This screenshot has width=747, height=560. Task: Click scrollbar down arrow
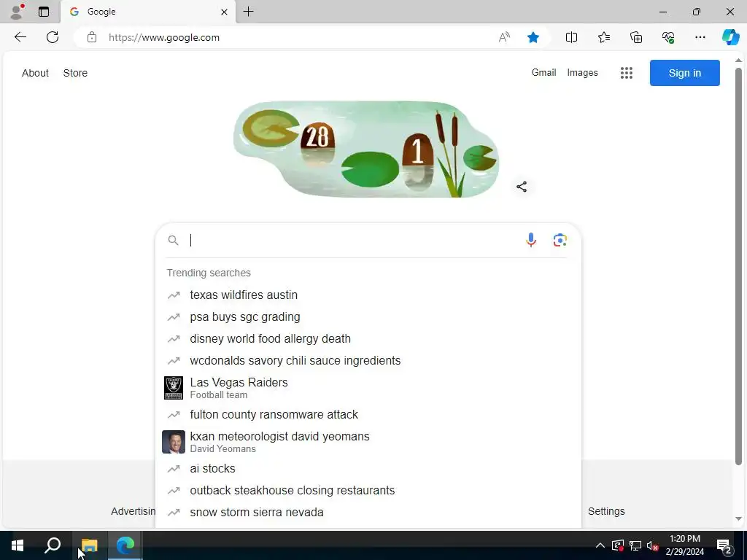[738, 518]
